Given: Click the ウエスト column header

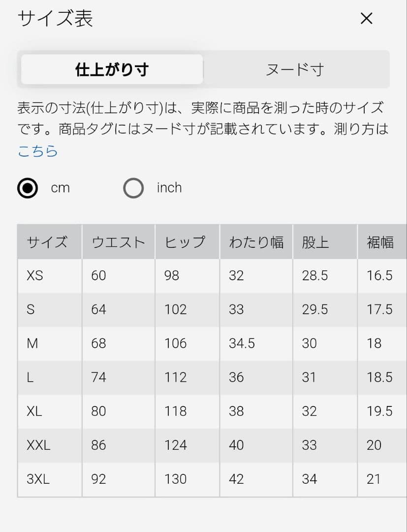Looking at the screenshot, I should pos(118,242).
